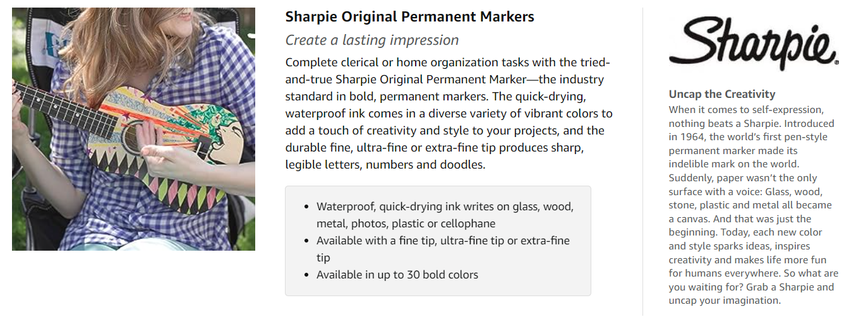Click the bullet dot before "Available in up to 30"
The width and height of the screenshot is (868, 317).
tap(306, 275)
